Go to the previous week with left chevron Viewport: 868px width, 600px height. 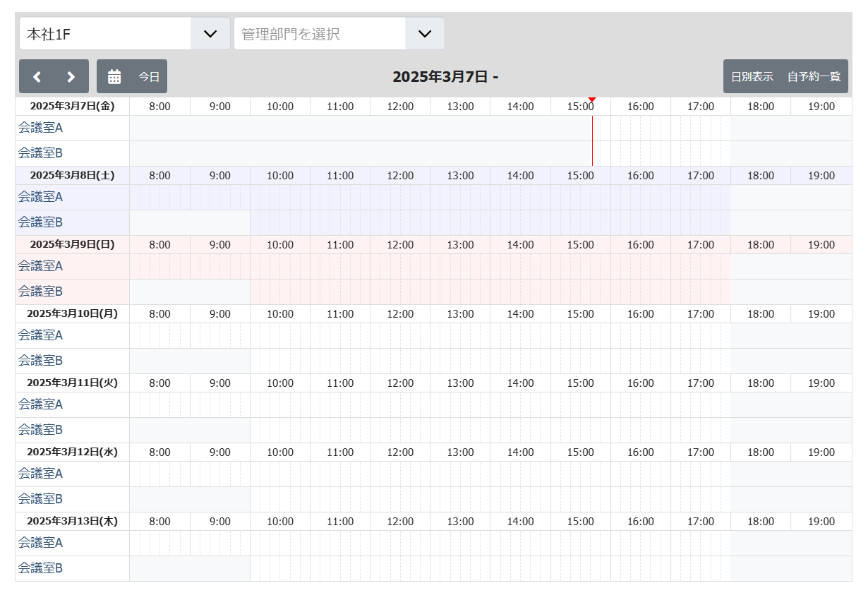[x=37, y=77]
